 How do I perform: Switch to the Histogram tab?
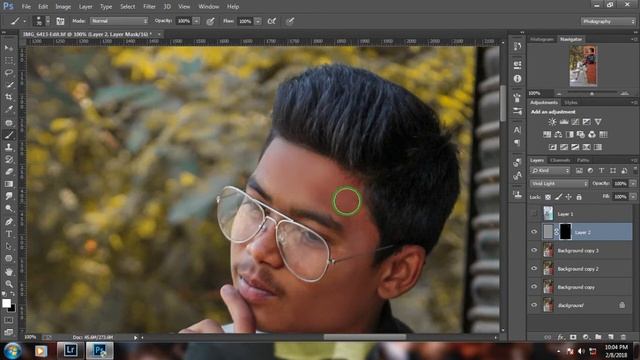pos(542,39)
